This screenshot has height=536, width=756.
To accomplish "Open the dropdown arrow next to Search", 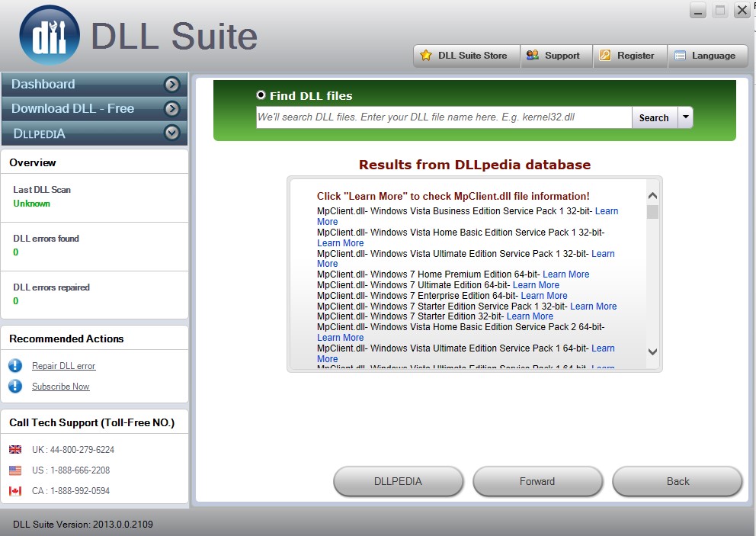I will pos(684,117).
